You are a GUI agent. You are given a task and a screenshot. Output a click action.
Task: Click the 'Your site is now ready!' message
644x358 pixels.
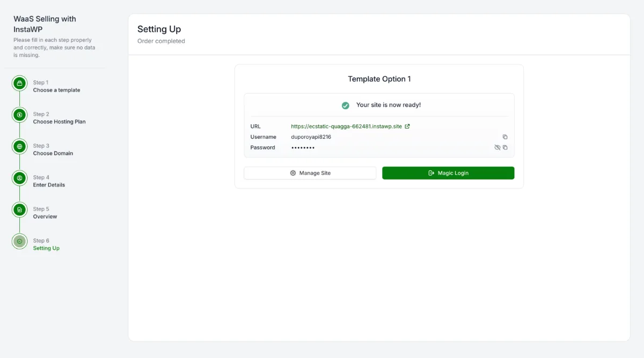pos(389,105)
